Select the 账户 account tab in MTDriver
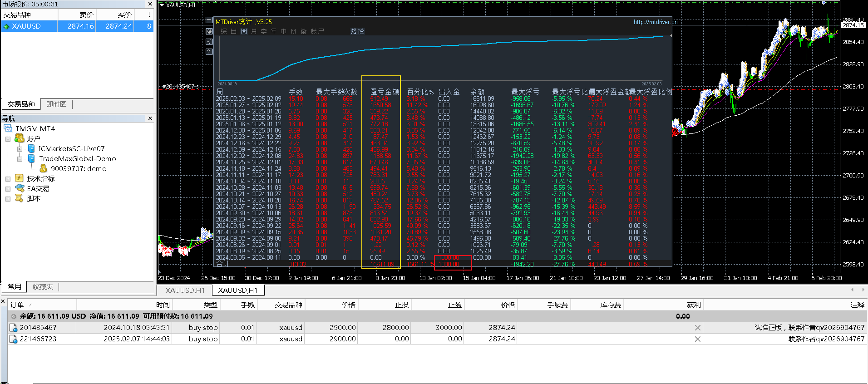The image size is (868, 384). click(x=317, y=31)
